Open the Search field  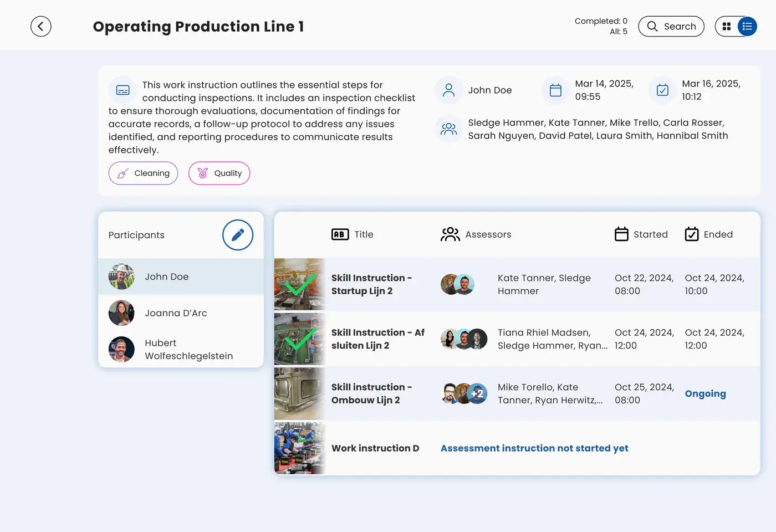(x=671, y=27)
